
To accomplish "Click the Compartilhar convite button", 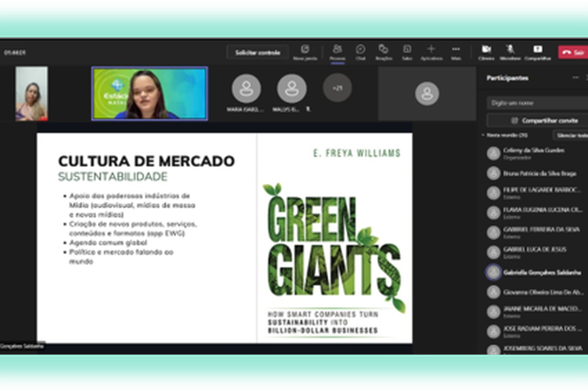I will 537,120.
